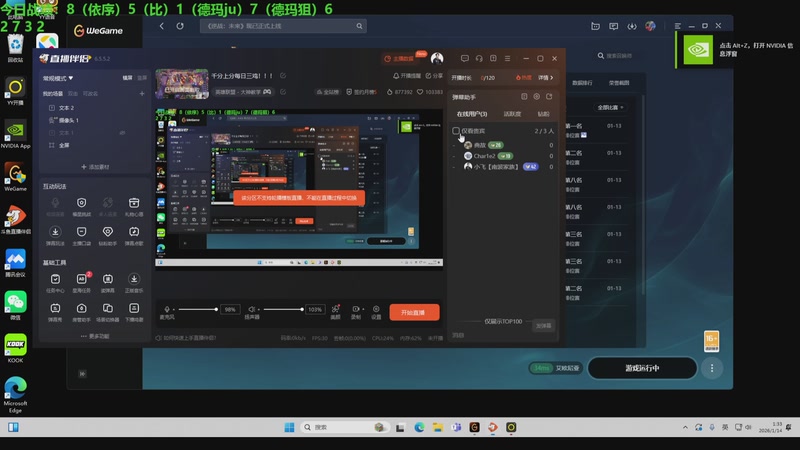Tick the 仅看贵宾 checkbox

(x=456, y=131)
